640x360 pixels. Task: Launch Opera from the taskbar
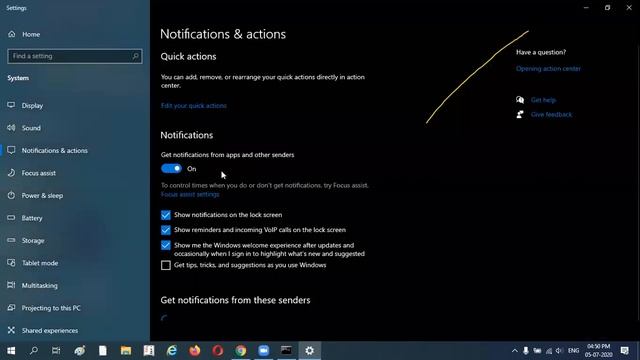coord(218,351)
